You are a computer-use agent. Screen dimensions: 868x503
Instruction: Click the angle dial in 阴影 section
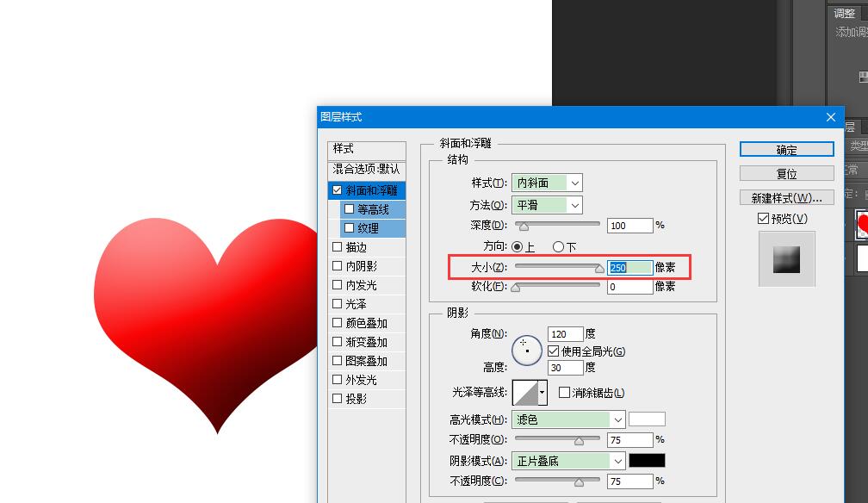(x=526, y=350)
